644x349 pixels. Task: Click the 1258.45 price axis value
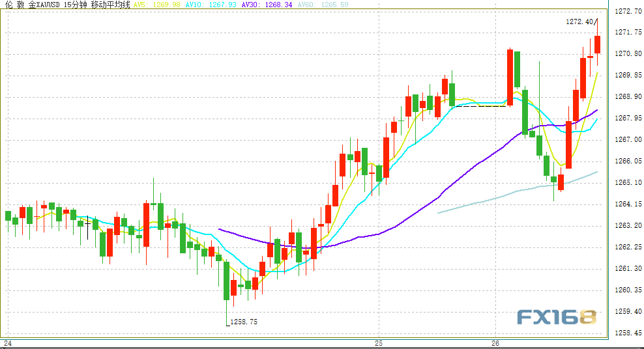[628, 333]
